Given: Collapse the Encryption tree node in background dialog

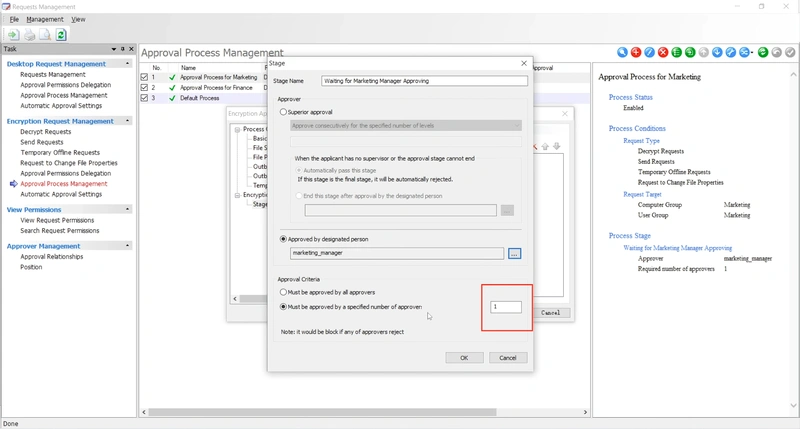Looking at the screenshot, I should 237,195.
